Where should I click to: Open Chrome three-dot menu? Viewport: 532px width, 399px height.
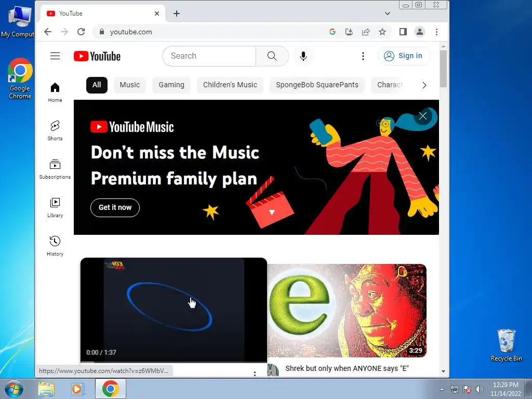(436, 32)
